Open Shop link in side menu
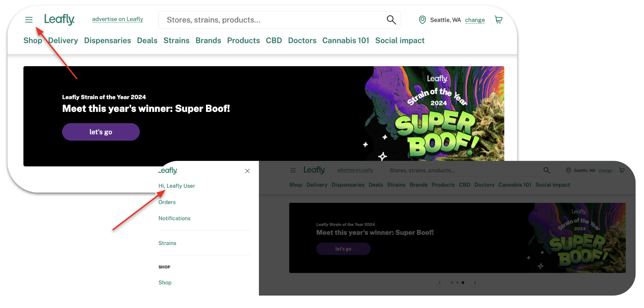 (x=165, y=282)
